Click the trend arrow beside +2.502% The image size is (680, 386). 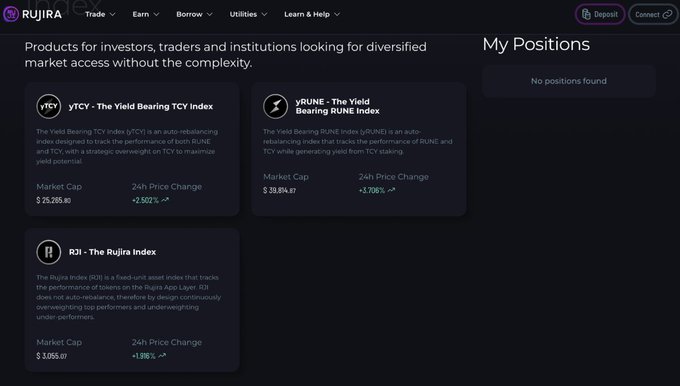(x=165, y=200)
